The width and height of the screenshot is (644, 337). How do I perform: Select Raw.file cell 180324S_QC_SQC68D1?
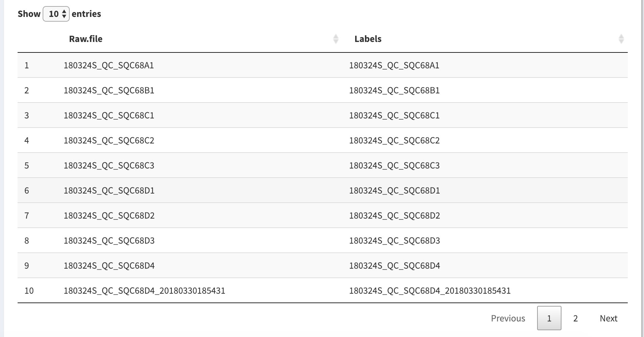[109, 190]
